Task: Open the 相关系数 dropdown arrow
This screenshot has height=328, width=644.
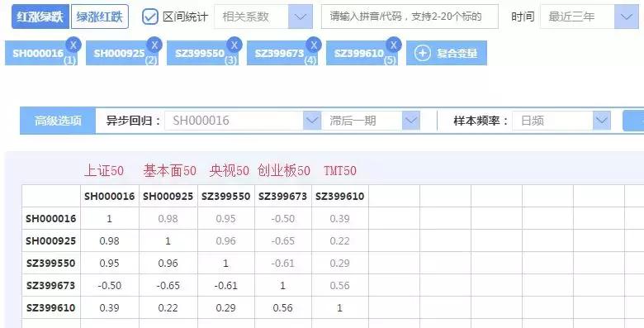Action: coord(301,17)
